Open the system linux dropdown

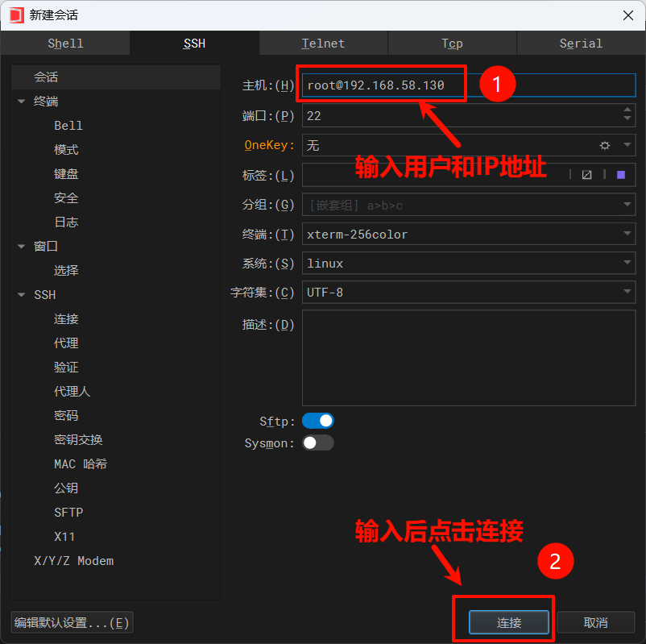point(627,264)
